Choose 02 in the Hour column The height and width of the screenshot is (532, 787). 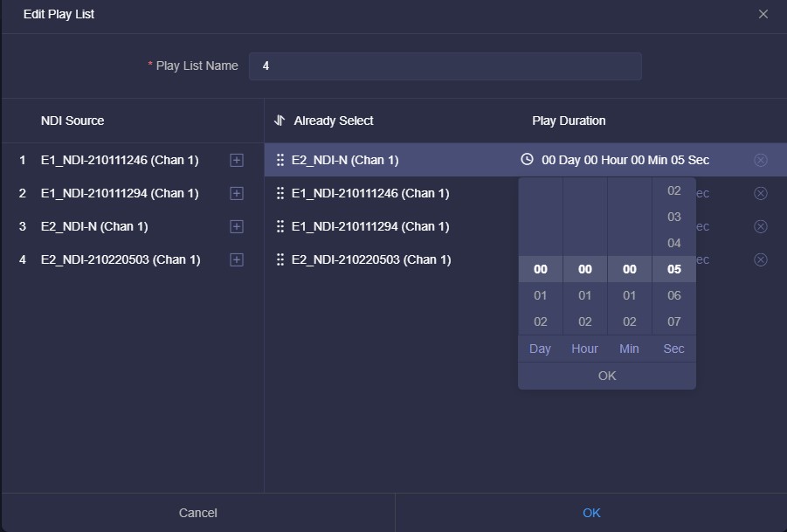coord(585,321)
